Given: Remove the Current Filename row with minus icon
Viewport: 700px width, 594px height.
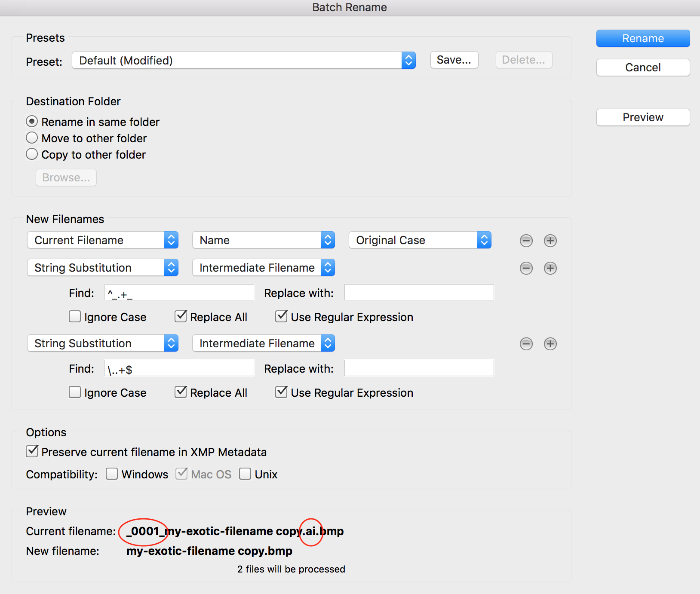Looking at the screenshot, I should [x=526, y=241].
